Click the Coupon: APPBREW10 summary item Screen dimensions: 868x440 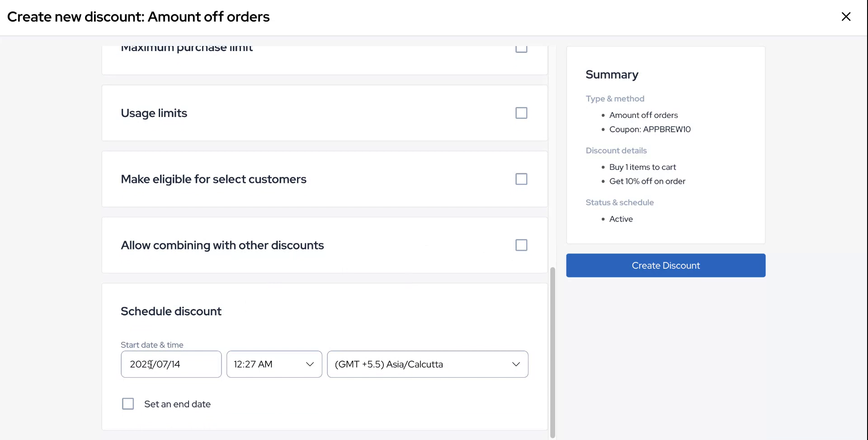(x=650, y=129)
